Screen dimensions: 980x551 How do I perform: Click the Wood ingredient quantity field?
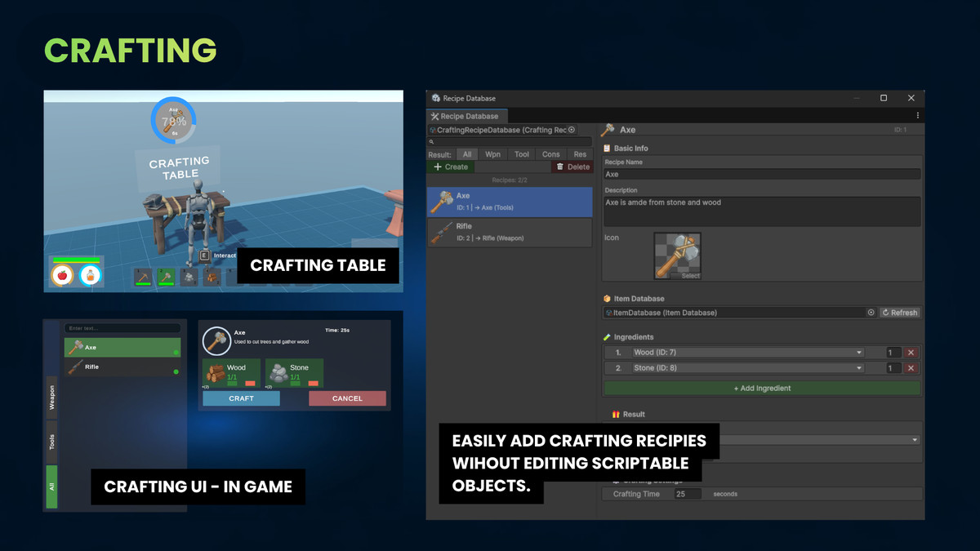893,353
